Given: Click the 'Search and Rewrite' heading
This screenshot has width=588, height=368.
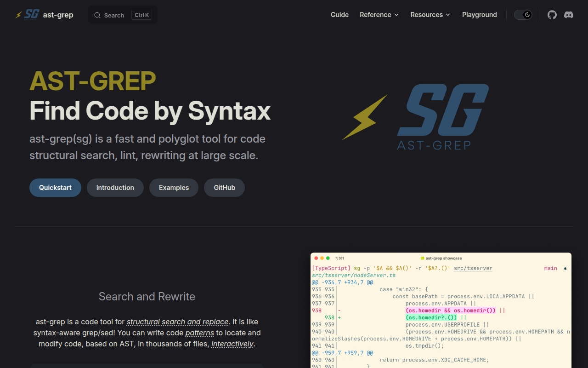Looking at the screenshot, I should coord(147,296).
